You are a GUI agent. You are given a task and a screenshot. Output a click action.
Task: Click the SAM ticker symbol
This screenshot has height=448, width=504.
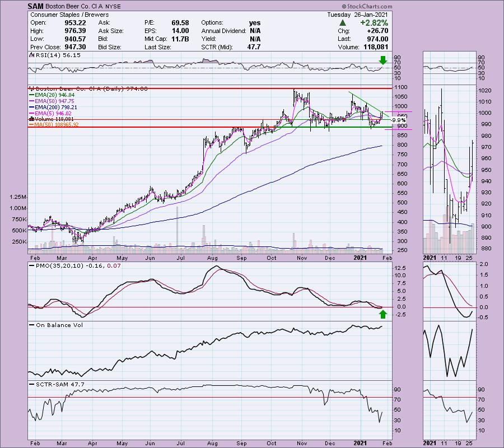point(34,6)
